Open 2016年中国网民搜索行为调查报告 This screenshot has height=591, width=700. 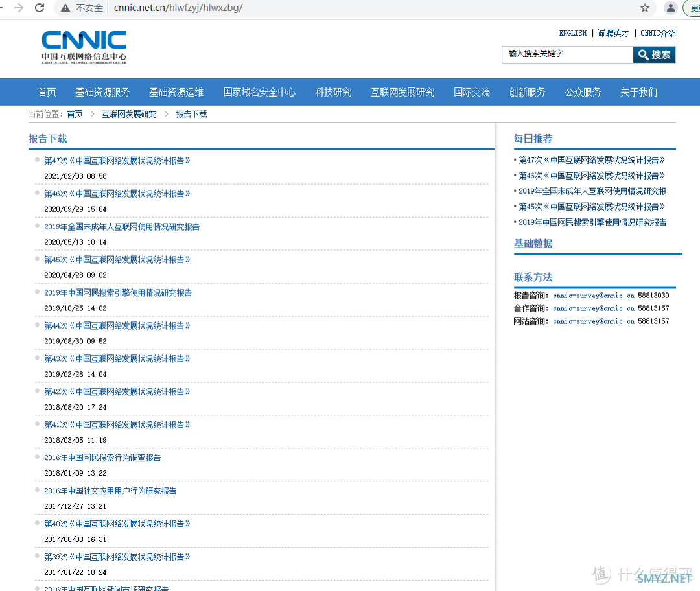click(x=102, y=458)
